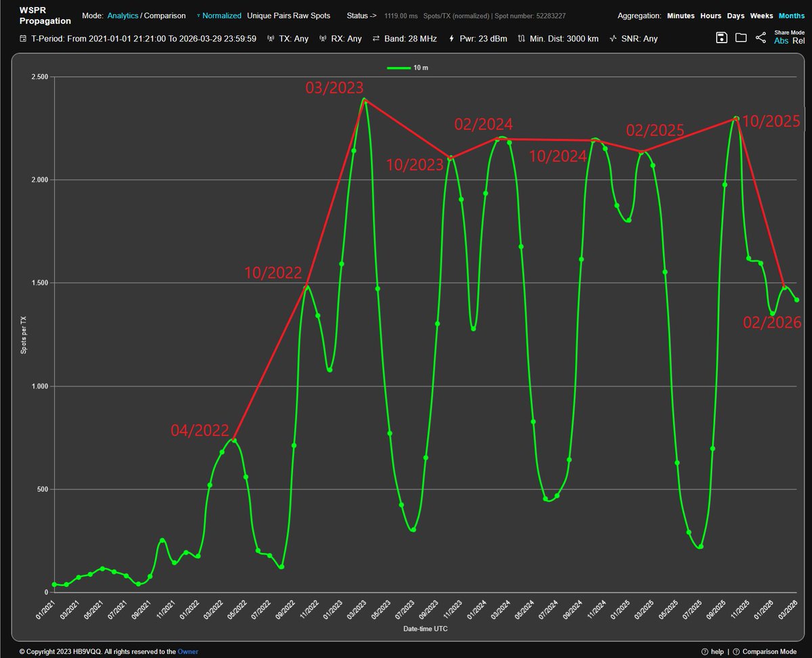812x658 pixels.
Task: Set aggregation to Days
Action: 736,15
